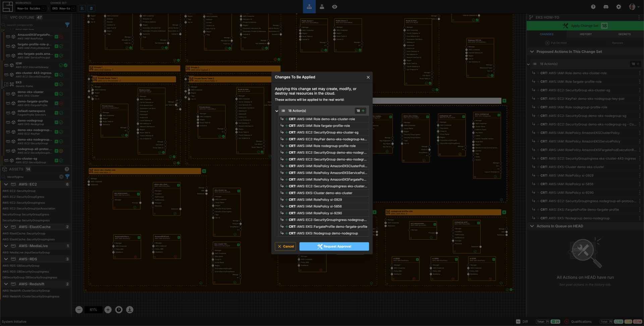Select CRT AWS::EKS::Nodegroup demo-nodegroup in dialog

(324, 233)
